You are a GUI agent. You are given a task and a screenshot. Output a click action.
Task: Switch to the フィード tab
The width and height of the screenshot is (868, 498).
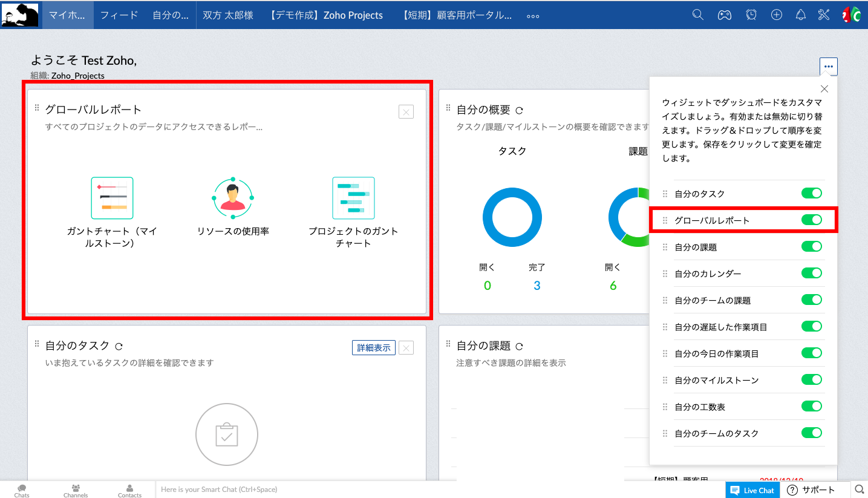[x=119, y=15]
